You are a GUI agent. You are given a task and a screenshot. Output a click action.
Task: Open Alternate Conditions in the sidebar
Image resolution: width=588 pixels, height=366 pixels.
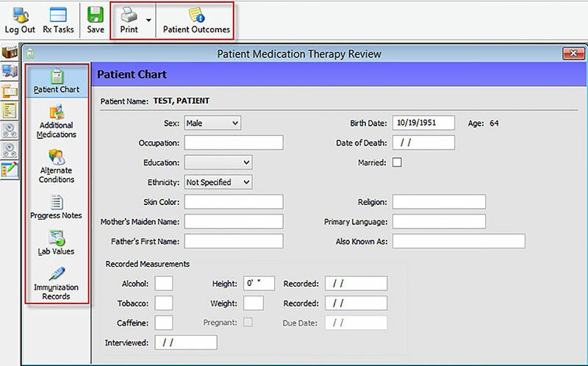pos(57,165)
